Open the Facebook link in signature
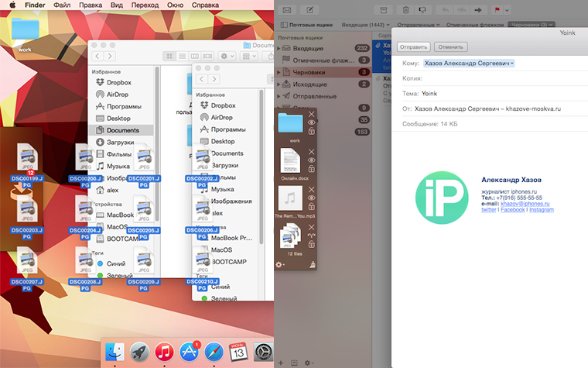The image size is (588, 368). [513, 209]
